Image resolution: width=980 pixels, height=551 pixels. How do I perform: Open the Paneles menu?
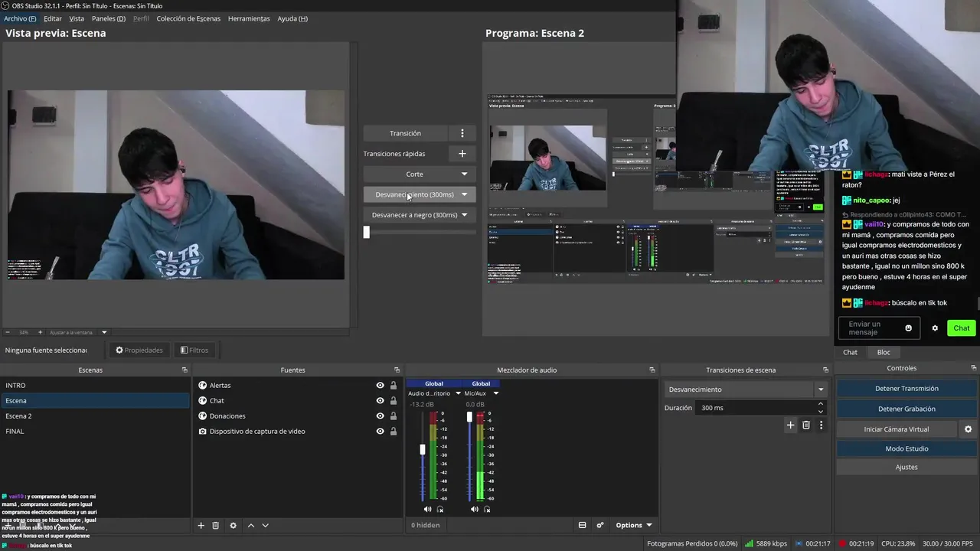(x=108, y=18)
